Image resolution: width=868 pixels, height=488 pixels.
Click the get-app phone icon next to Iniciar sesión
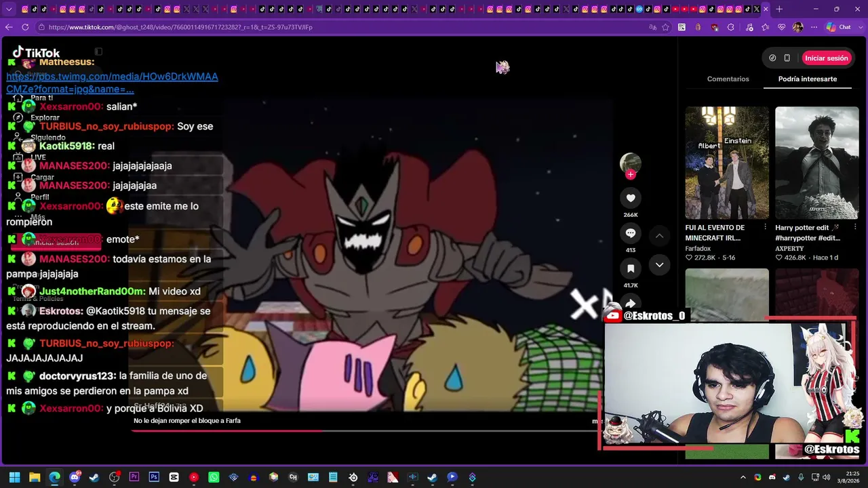pyautogui.click(x=787, y=58)
